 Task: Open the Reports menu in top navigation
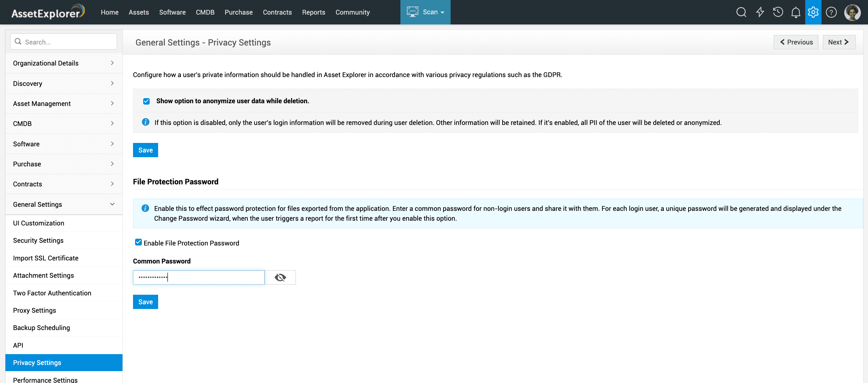click(x=313, y=12)
